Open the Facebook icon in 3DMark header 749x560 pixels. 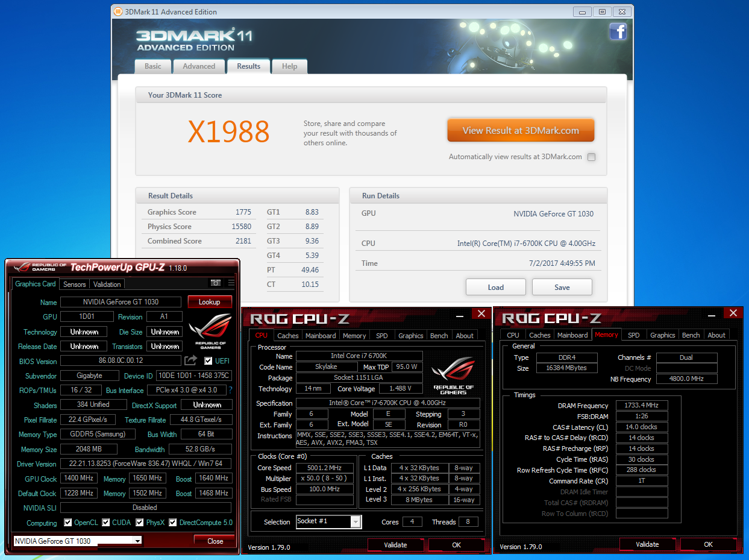618,31
